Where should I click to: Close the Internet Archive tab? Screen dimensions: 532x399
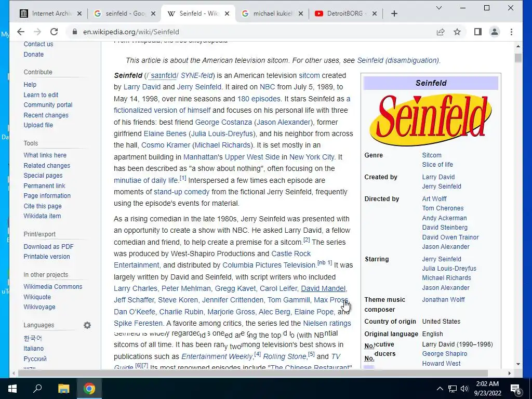(79, 14)
